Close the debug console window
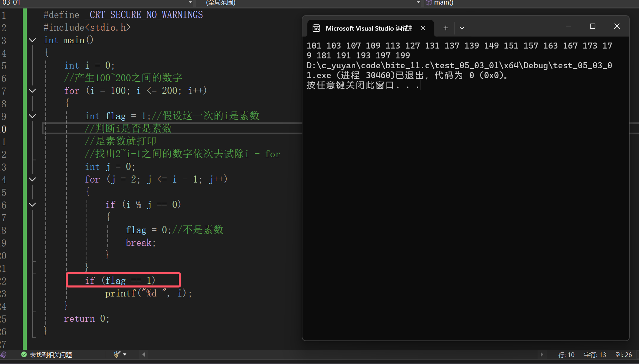The image size is (639, 364). point(617,26)
